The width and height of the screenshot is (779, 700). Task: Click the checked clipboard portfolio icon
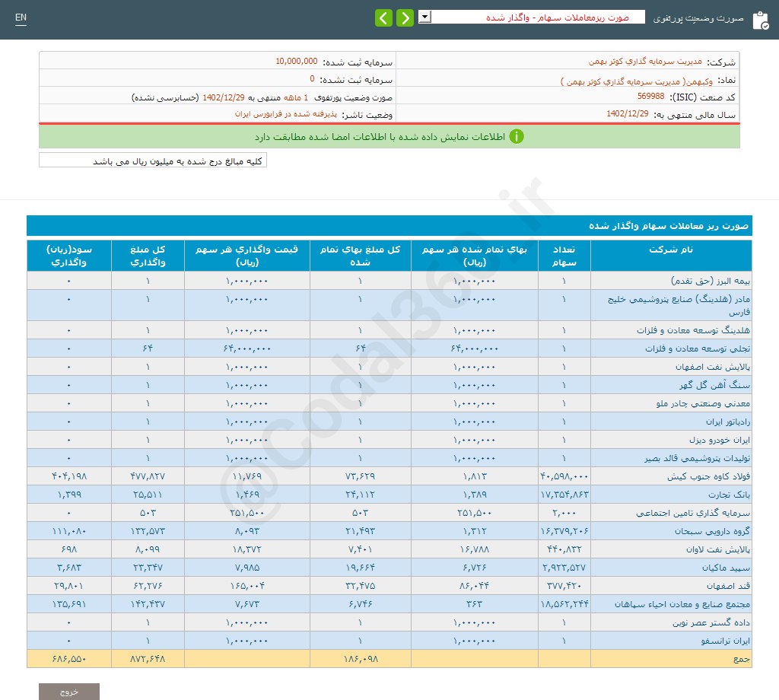pyautogui.click(x=760, y=20)
